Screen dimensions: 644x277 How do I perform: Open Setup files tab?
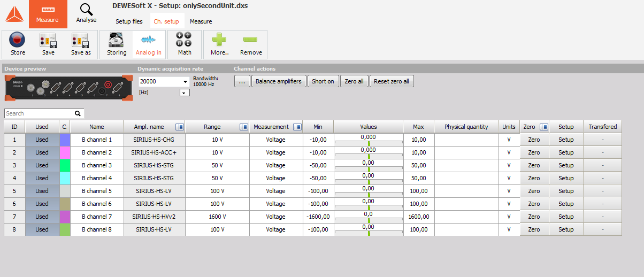[129, 21]
